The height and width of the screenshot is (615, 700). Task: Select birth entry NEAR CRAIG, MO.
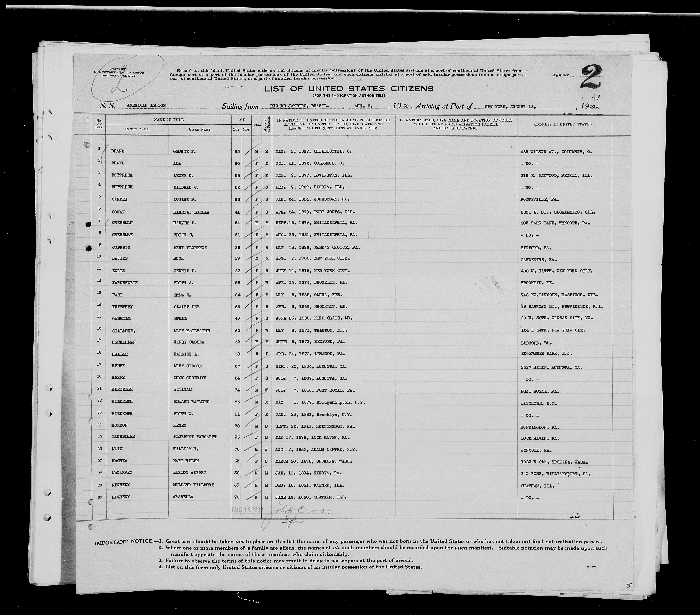click(x=333, y=318)
